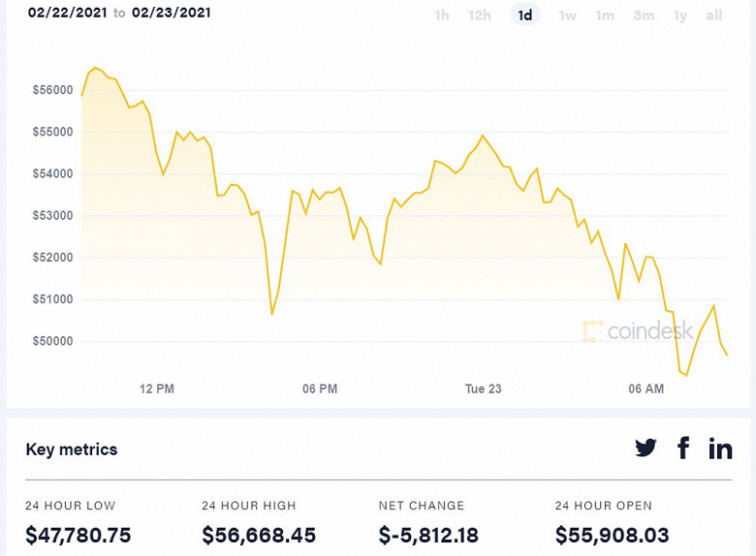Click the 02/23/2021 end date
The height and width of the screenshot is (556, 756).
click(x=172, y=14)
